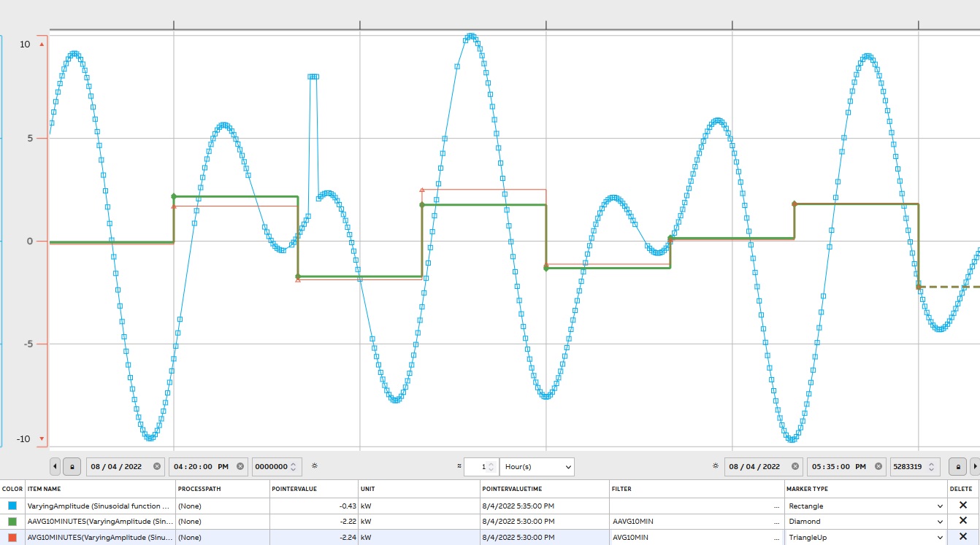Click the red up-triangle at axis top
This screenshot has height=545, width=980.
[42, 44]
